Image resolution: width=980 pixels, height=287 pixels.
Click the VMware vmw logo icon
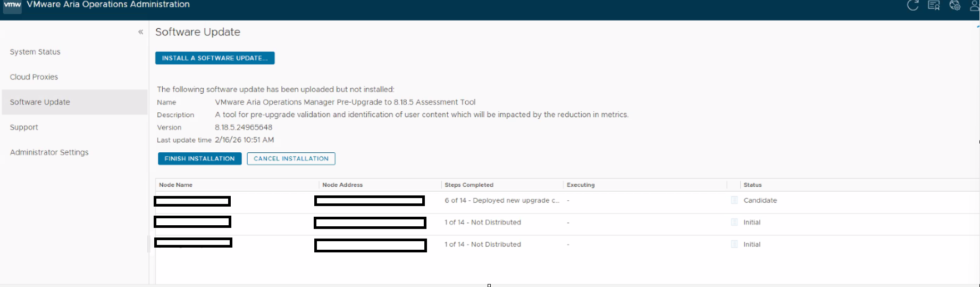(13, 5)
